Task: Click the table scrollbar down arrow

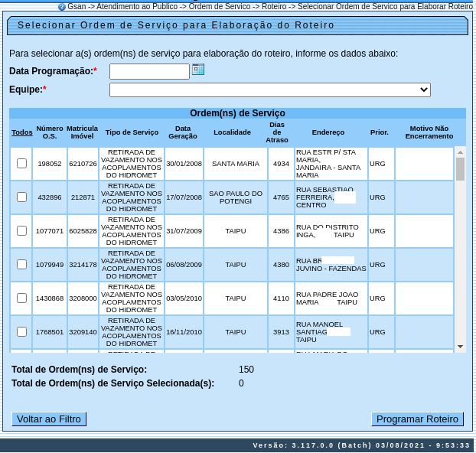Action: [x=460, y=347]
